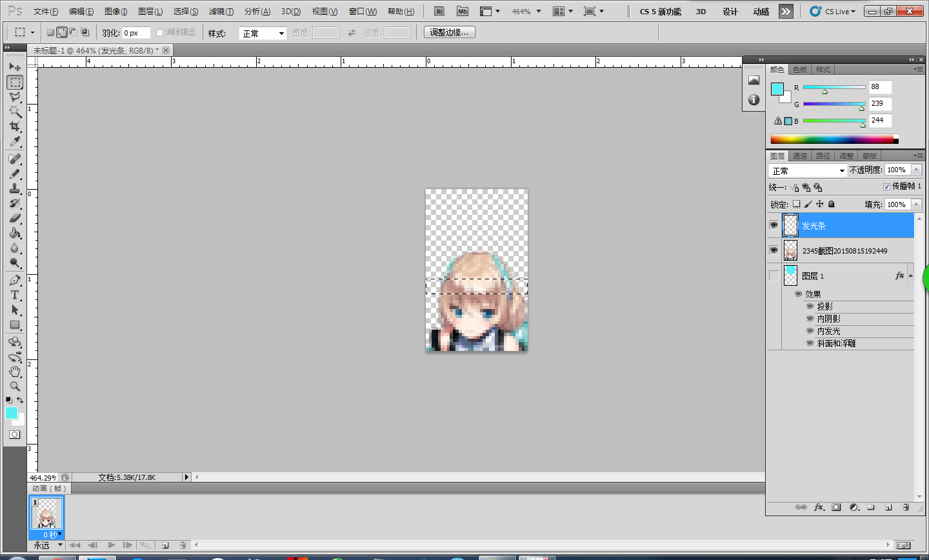Image resolution: width=929 pixels, height=560 pixels.
Task: Toggle visibility of 内发光 effect
Action: pos(810,331)
